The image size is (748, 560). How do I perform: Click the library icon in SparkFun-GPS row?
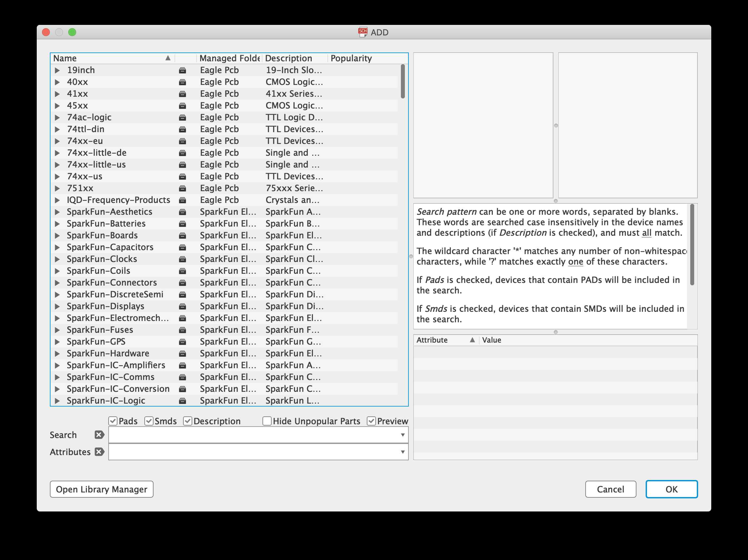pyautogui.click(x=182, y=342)
